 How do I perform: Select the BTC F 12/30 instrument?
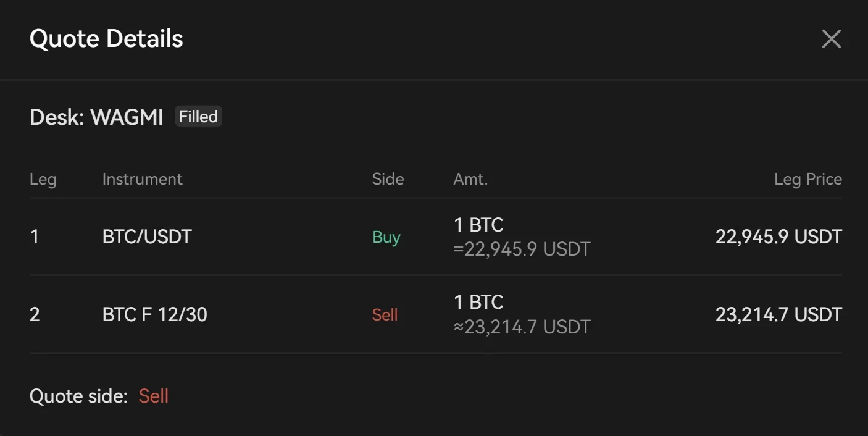154,314
